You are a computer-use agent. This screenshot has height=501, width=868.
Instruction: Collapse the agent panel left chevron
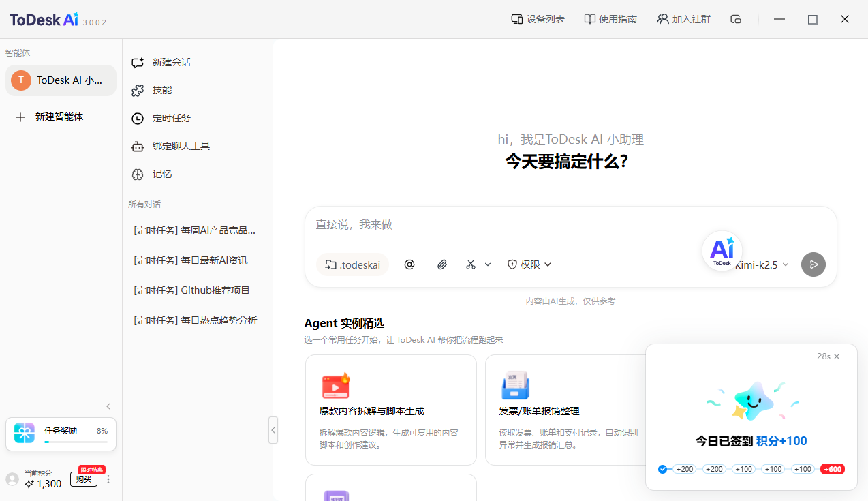[x=108, y=406]
